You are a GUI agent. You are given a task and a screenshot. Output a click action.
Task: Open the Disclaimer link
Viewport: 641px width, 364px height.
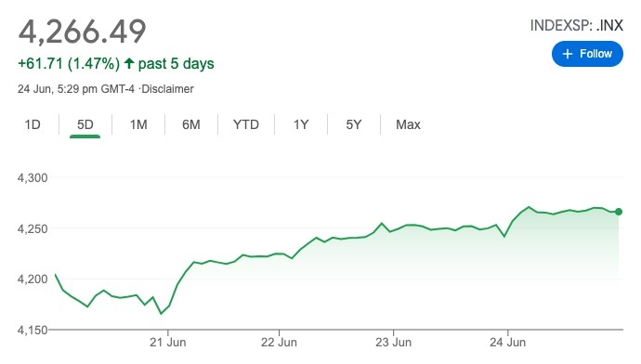click(167, 89)
